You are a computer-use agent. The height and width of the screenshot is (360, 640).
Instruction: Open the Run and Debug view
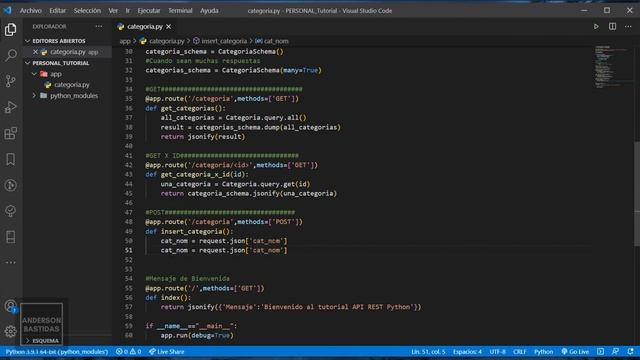(11, 107)
